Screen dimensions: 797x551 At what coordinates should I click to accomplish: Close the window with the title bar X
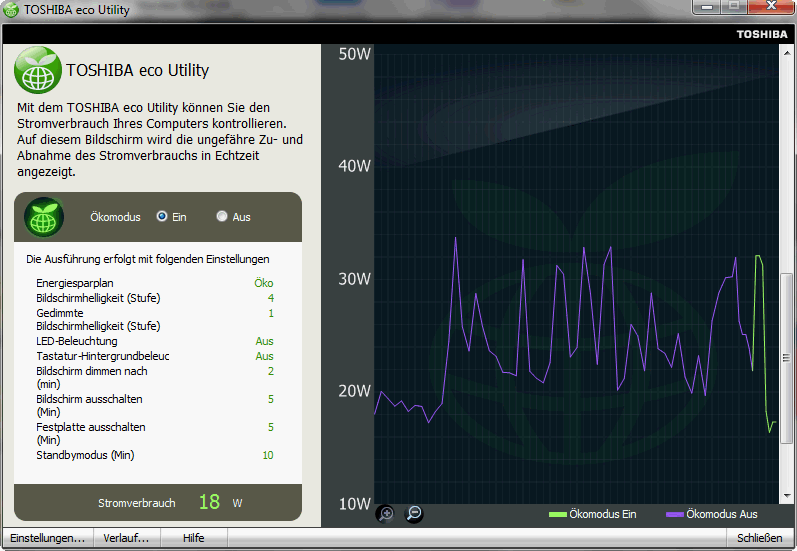tap(771, 7)
